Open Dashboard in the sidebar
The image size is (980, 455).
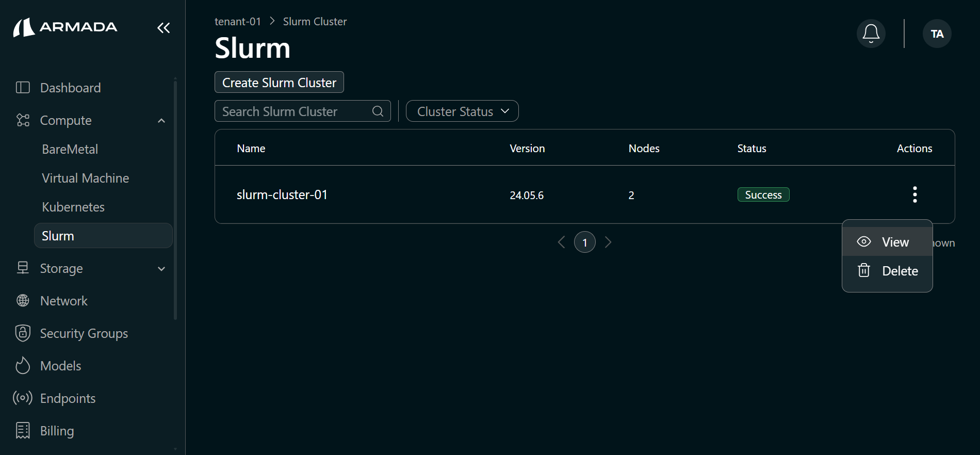pyautogui.click(x=71, y=88)
